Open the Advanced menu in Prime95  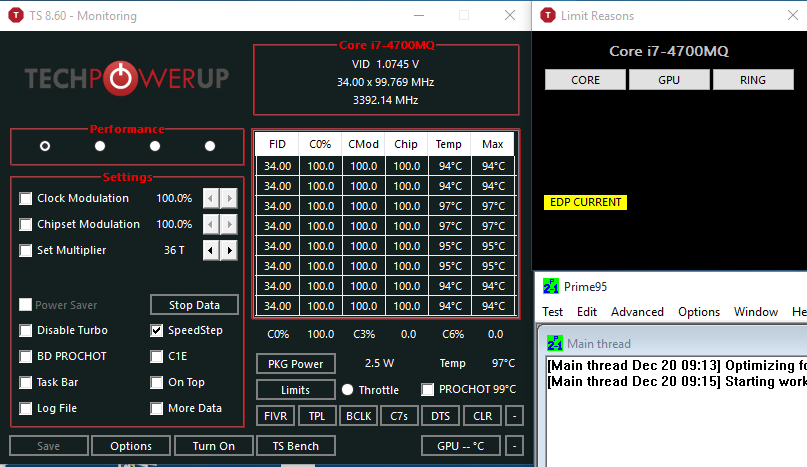pos(637,312)
